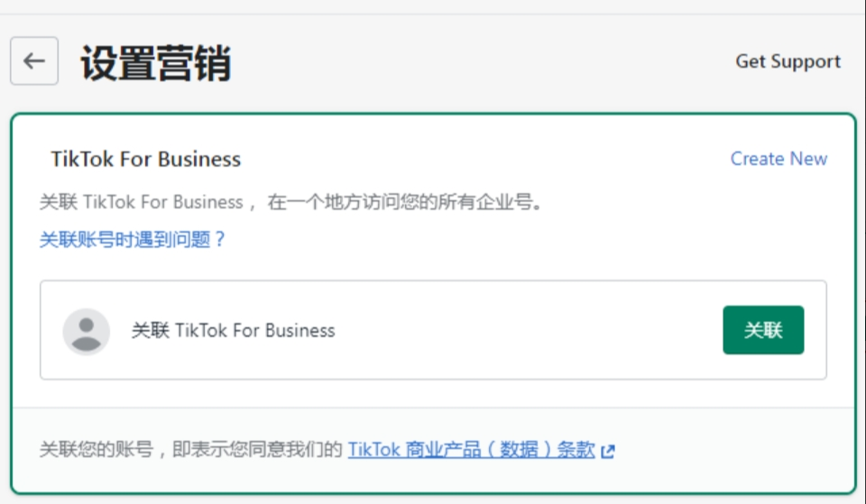
Task: Click the word New in Create New
Action: coord(808,159)
